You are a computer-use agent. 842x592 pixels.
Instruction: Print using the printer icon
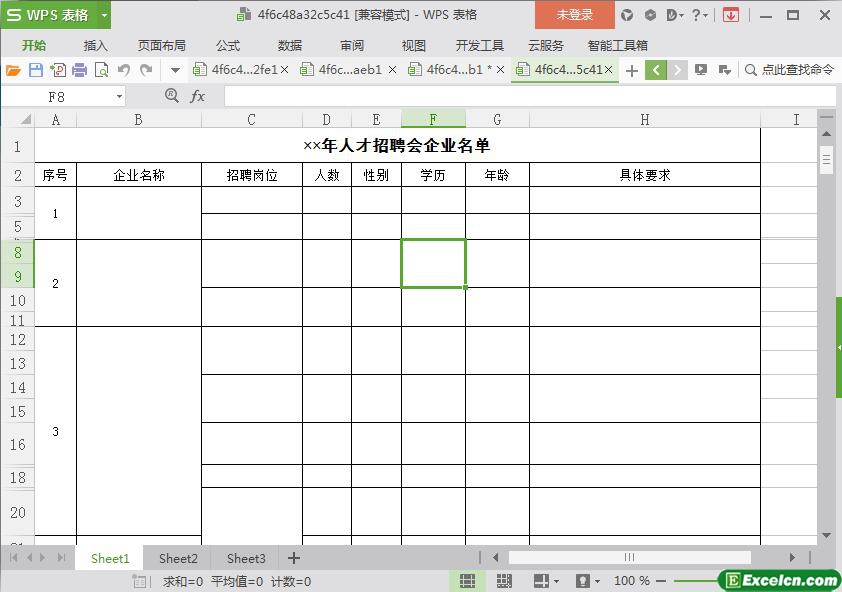[79, 70]
